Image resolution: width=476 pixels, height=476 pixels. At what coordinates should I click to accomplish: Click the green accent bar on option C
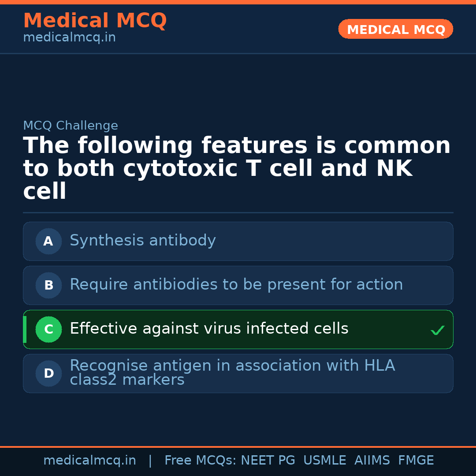click(25, 329)
